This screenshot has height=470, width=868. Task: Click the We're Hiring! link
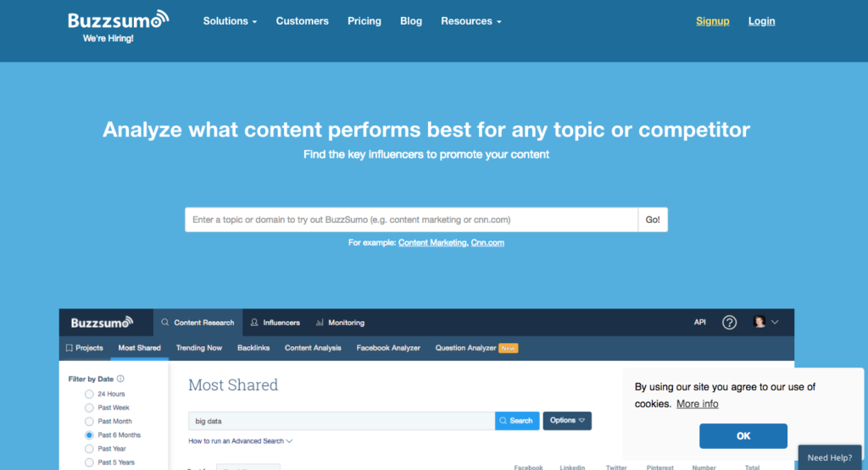[108, 38]
